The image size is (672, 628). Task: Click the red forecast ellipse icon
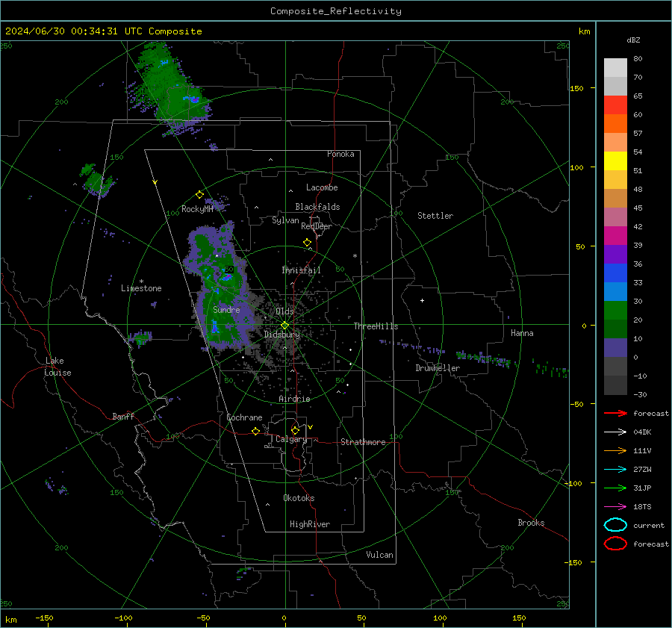click(x=615, y=544)
